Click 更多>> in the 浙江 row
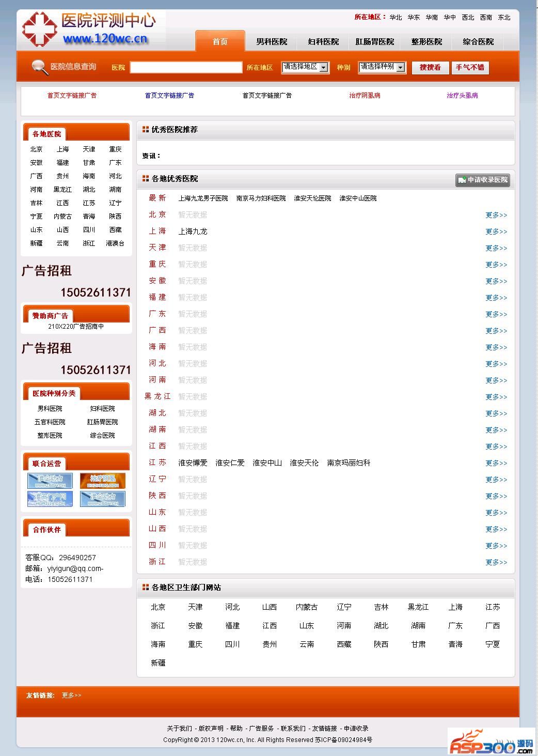Image resolution: width=538 pixels, height=756 pixels. coord(496,562)
